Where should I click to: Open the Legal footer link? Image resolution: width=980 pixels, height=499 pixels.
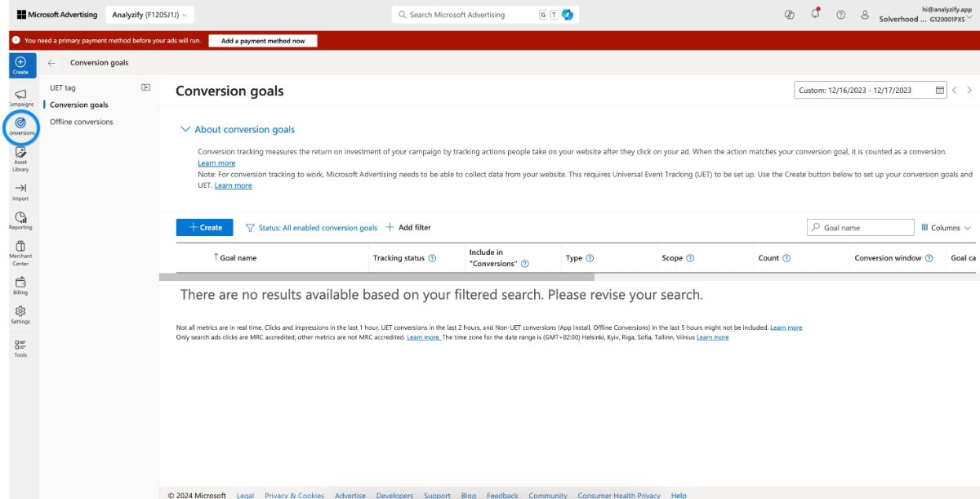245,495
